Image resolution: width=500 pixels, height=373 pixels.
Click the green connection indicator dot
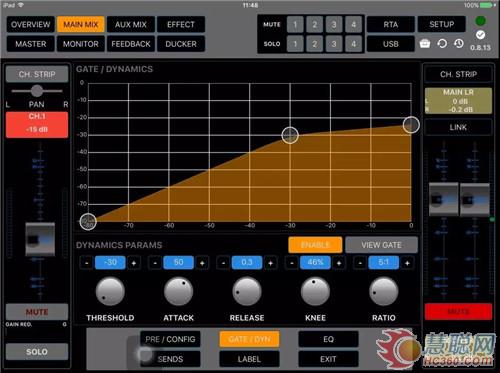[x=480, y=21]
